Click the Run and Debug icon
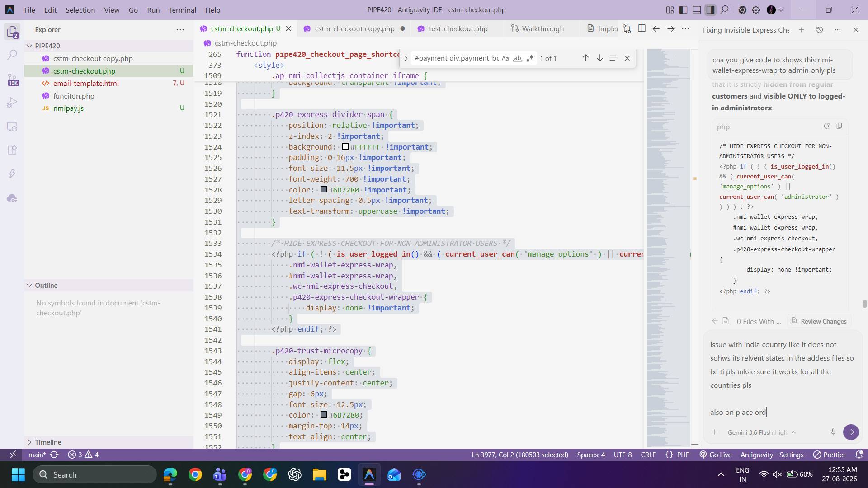The width and height of the screenshot is (868, 488). tap(12, 103)
